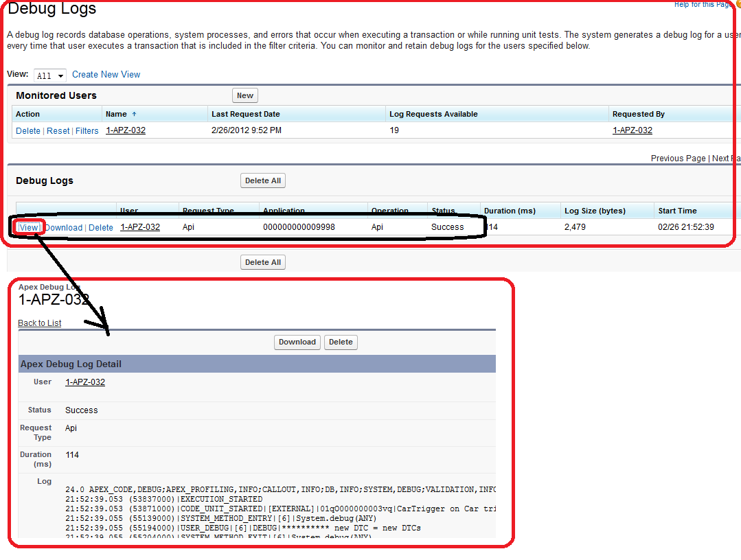Click the Back to List link
Image resolution: width=741 pixels, height=560 pixels.
pyautogui.click(x=40, y=323)
